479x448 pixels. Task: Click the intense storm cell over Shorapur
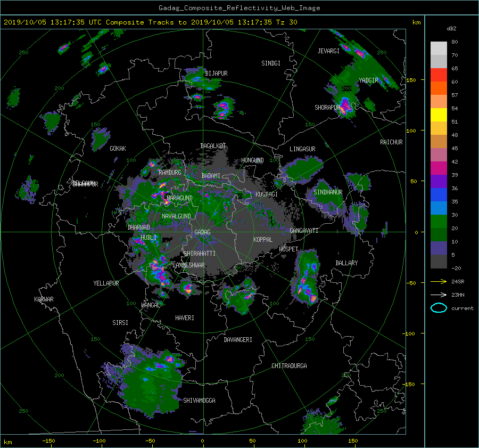click(345, 106)
